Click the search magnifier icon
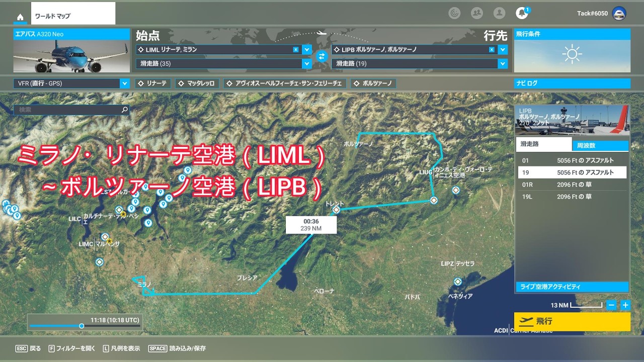Screen dimensions: 644x362 pyautogui.click(x=124, y=110)
